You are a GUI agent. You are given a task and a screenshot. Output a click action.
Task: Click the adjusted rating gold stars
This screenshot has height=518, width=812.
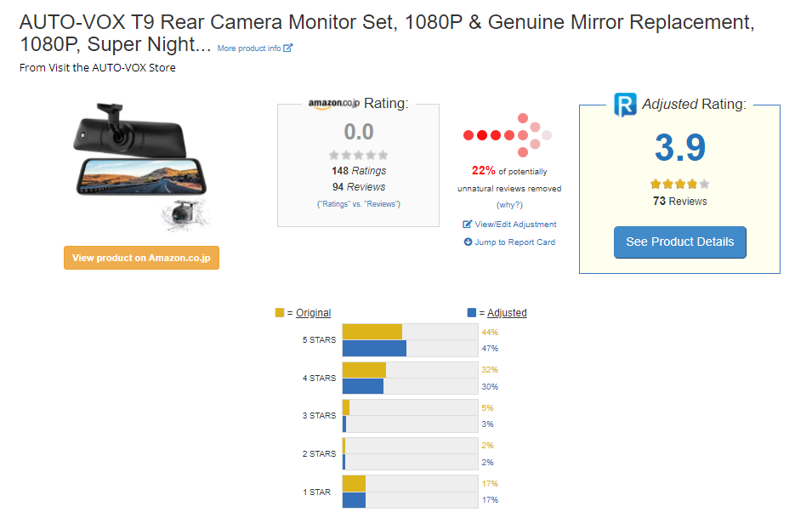click(x=679, y=184)
